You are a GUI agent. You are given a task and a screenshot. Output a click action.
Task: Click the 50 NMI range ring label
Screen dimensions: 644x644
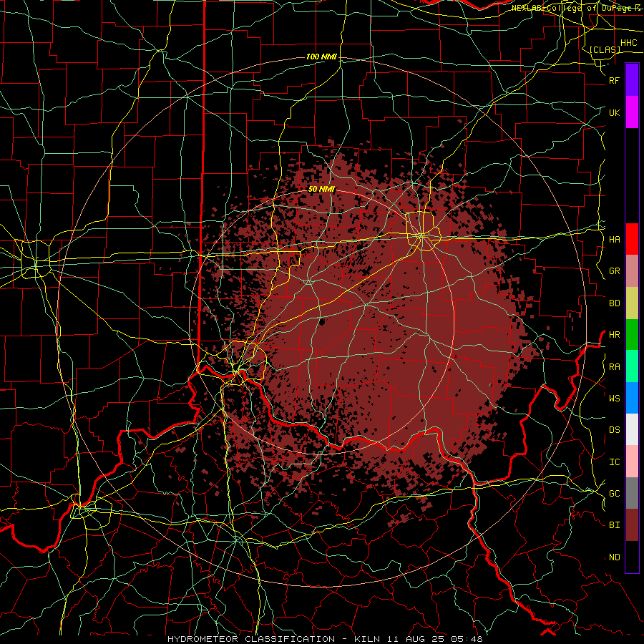(x=321, y=189)
